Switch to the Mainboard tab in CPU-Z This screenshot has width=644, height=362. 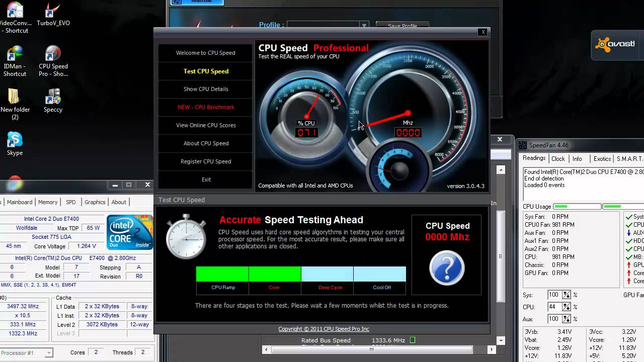coord(19,202)
